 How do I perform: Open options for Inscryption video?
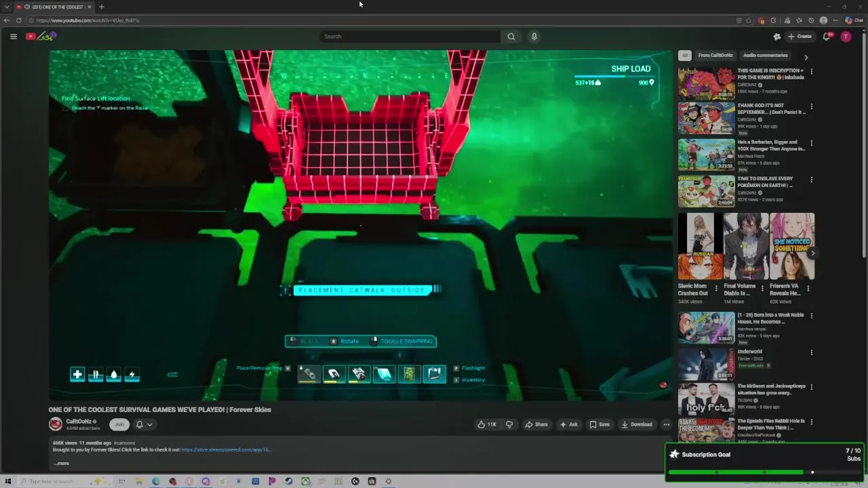click(x=811, y=71)
